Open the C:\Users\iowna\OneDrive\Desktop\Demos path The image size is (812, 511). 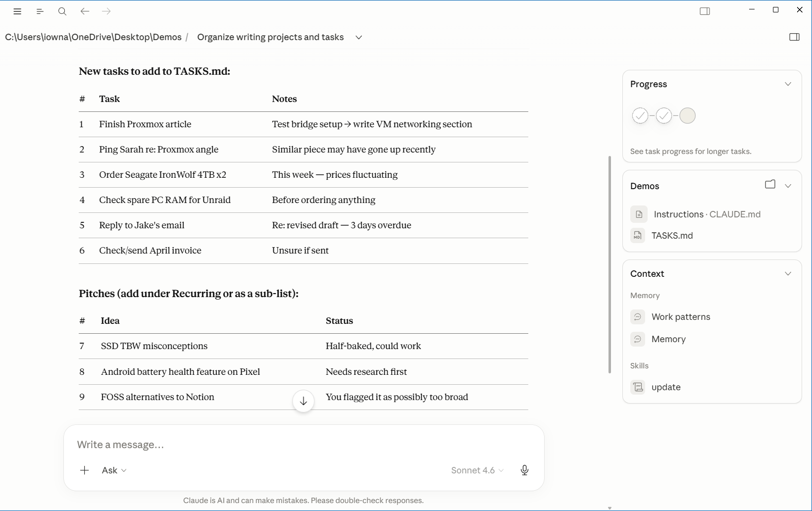point(93,37)
